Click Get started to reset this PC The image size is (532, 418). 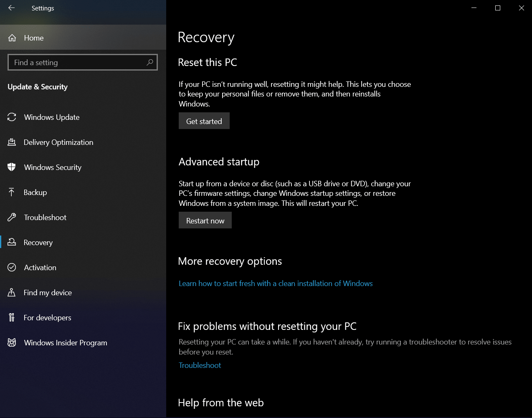(204, 121)
